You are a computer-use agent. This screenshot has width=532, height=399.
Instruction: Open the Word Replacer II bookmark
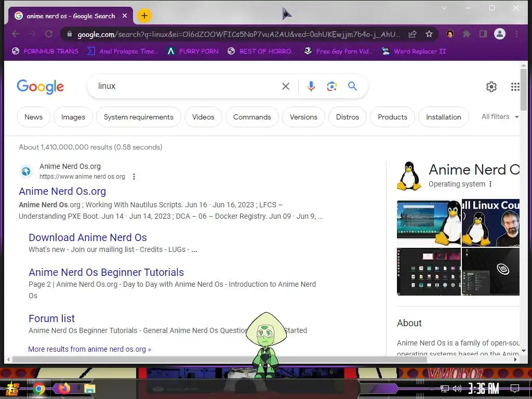413,51
